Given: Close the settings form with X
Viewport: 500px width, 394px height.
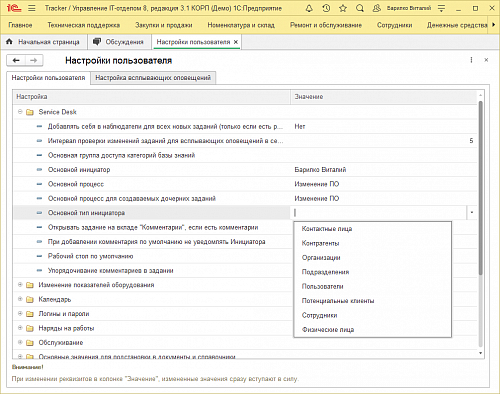Looking at the screenshot, I should pyautogui.click(x=486, y=60).
